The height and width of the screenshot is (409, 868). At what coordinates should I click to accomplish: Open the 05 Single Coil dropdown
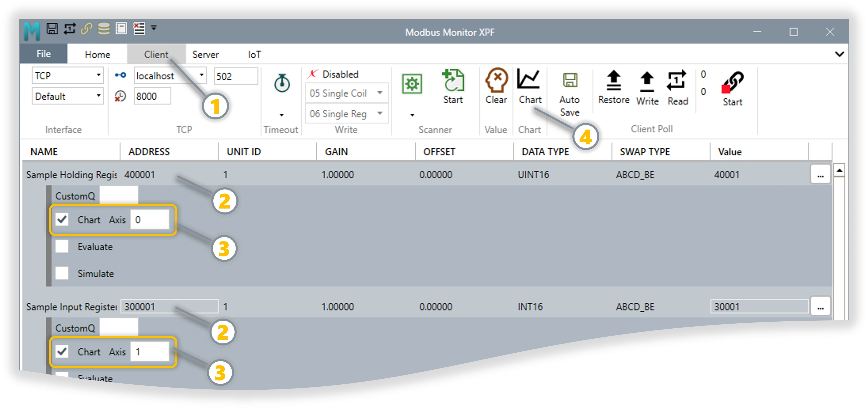[x=347, y=93]
